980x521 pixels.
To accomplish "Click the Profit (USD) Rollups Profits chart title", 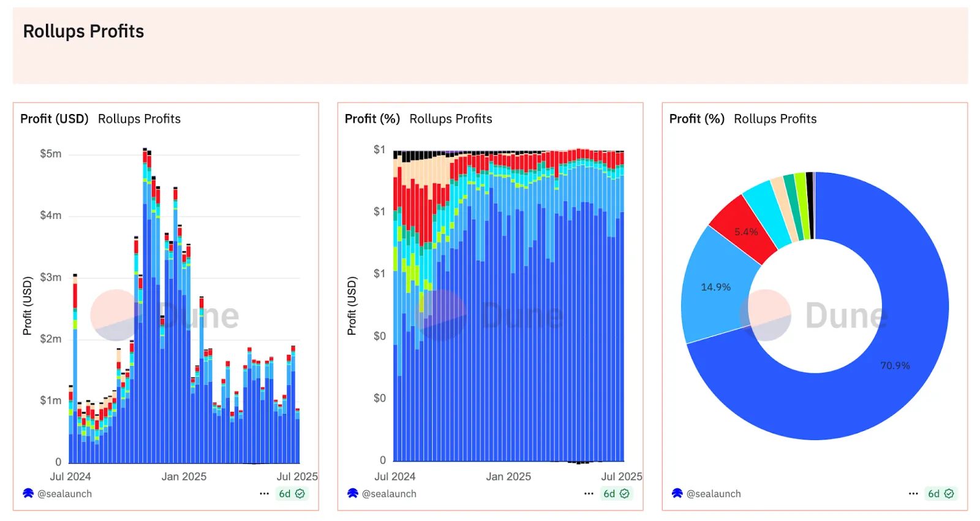I will (x=100, y=119).
